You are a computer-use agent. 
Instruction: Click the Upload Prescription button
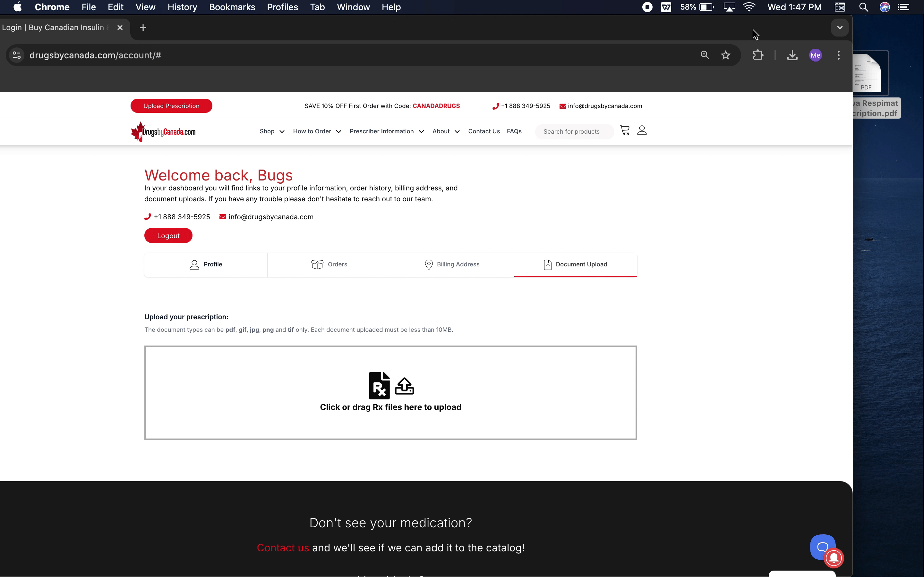point(171,106)
